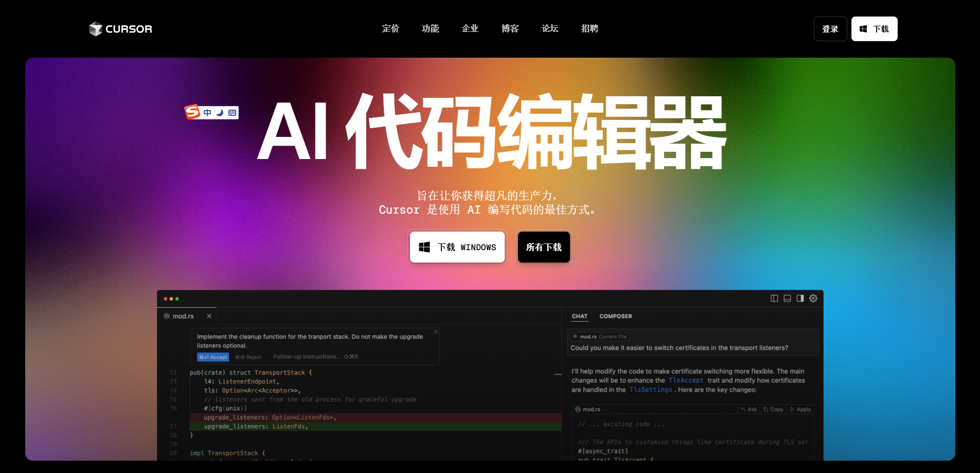Viewport: 980px width, 473px height.
Task: Switch to the COMPOSER tab
Action: (x=616, y=316)
